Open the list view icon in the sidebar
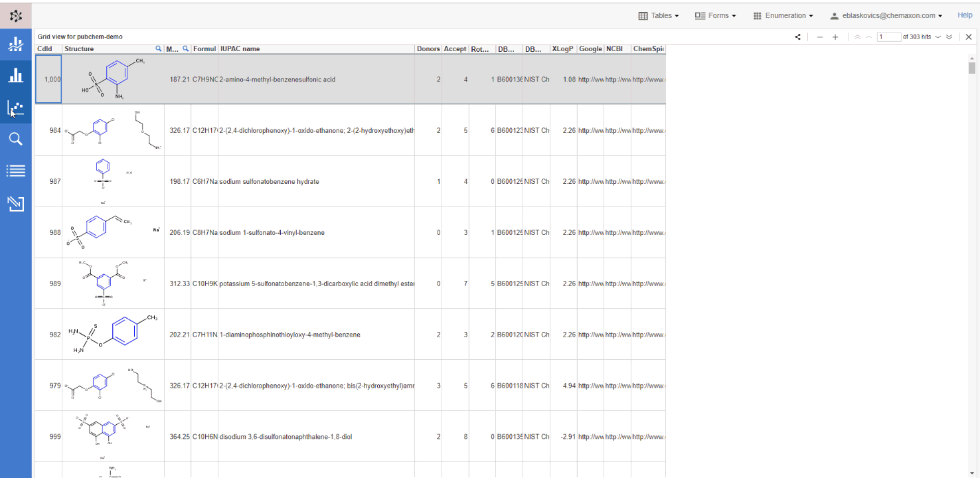The image size is (980, 478). coord(16,171)
